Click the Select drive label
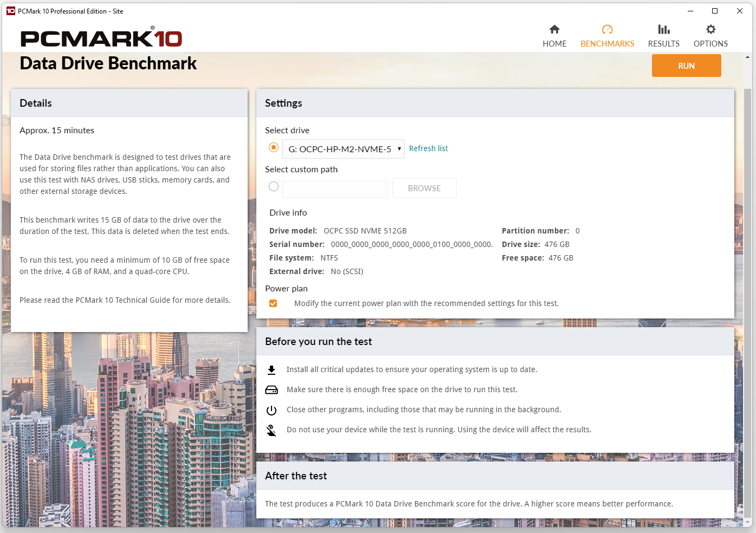Viewport: 756px width, 533px height. [x=287, y=131]
